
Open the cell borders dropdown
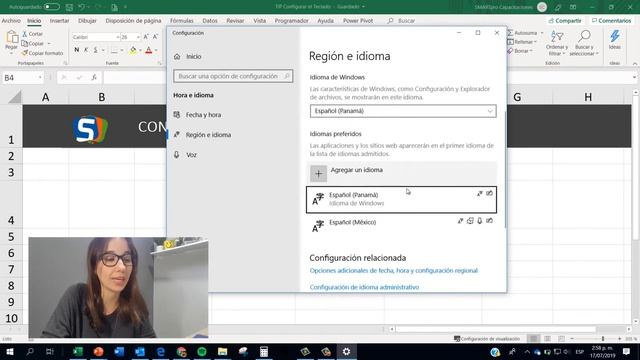point(122,50)
